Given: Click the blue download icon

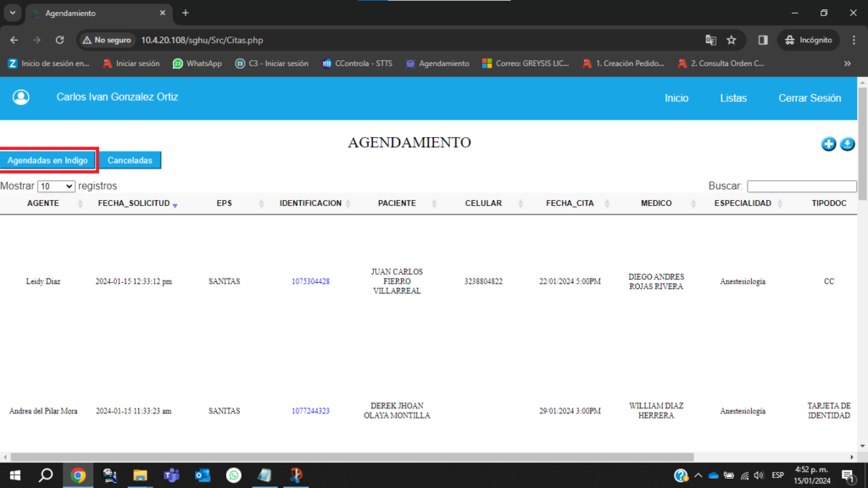Looking at the screenshot, I should (x=847, y=144).
